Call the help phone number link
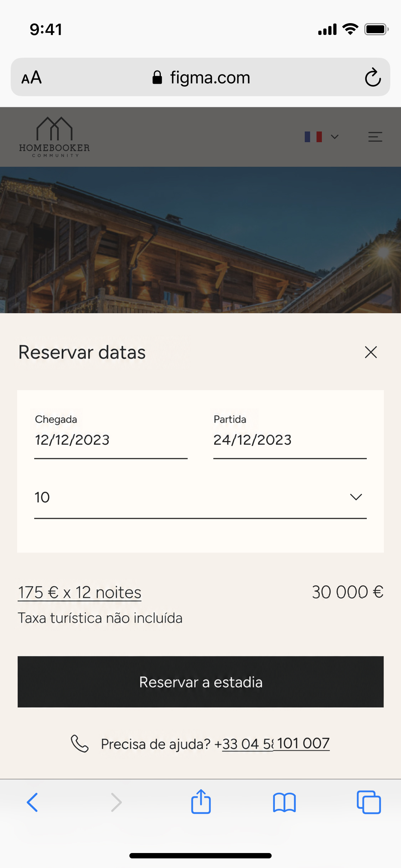This screenshot has width=401, height=868. (276, 744)
